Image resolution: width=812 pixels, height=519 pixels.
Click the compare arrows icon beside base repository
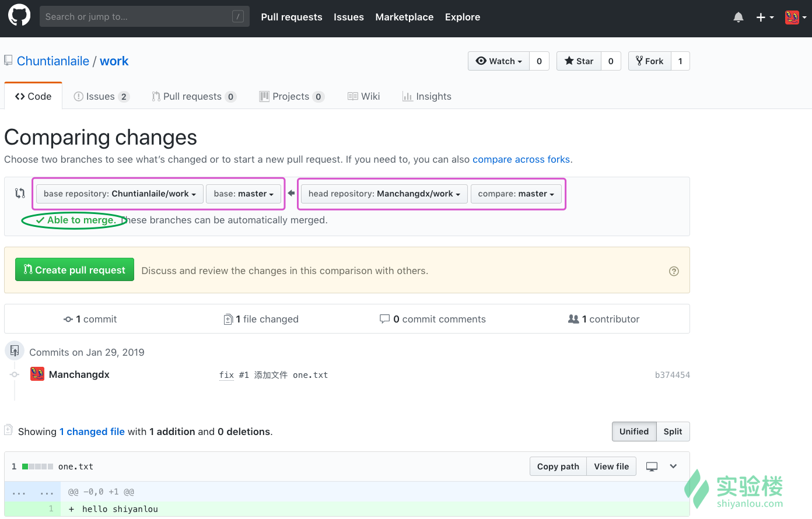pyautogui.click(x=20, y=193)
